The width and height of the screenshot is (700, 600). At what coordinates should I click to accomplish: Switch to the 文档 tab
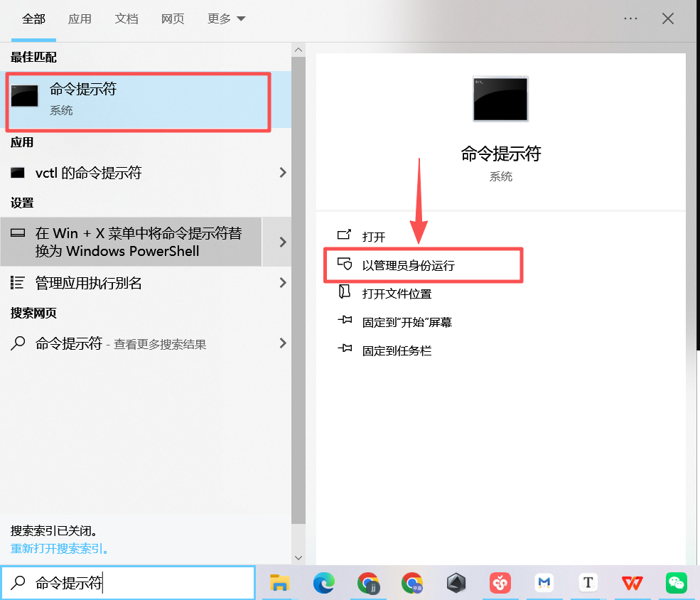126,18
